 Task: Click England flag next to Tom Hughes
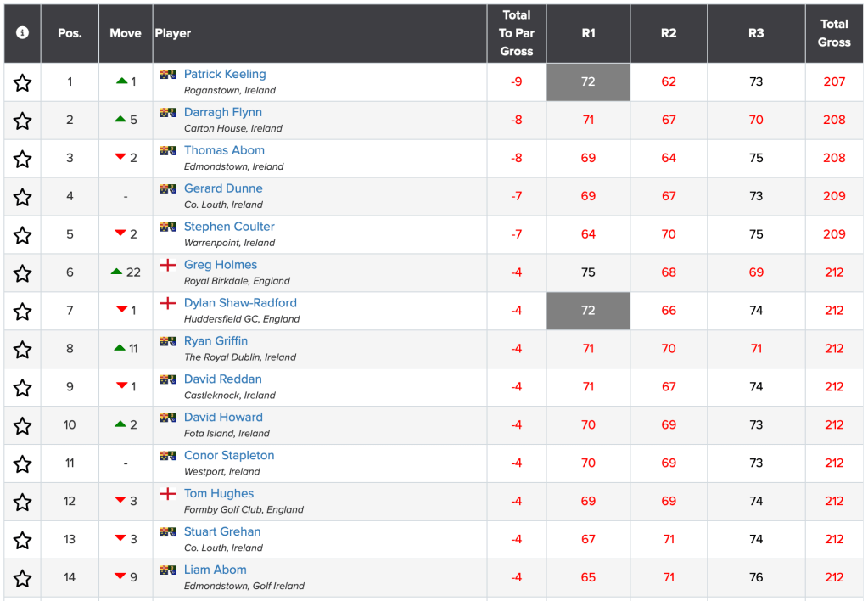[x=168, y=493]
